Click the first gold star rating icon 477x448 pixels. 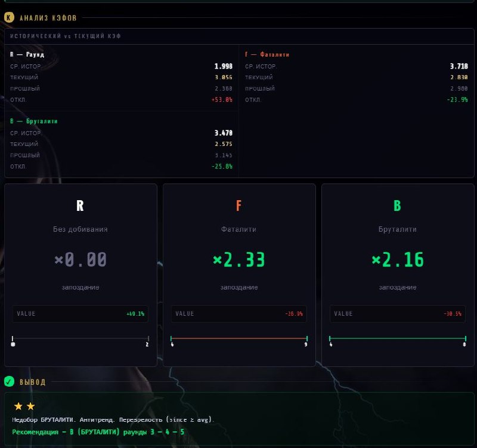[x=18, y=406]
